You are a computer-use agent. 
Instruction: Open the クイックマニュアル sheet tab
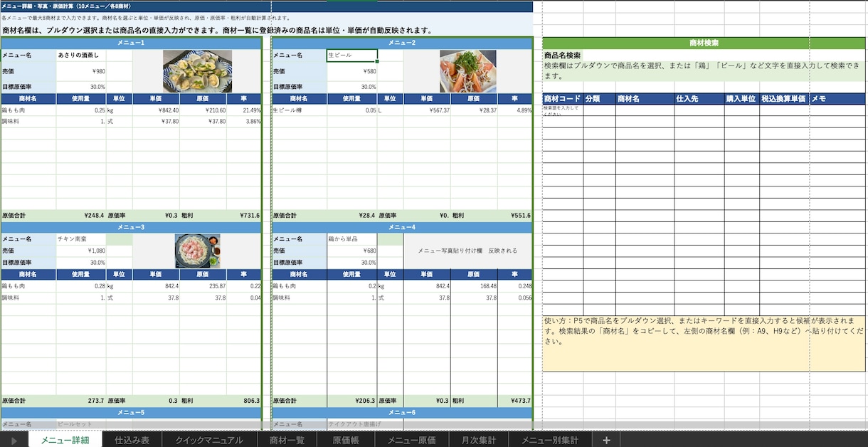209,441
